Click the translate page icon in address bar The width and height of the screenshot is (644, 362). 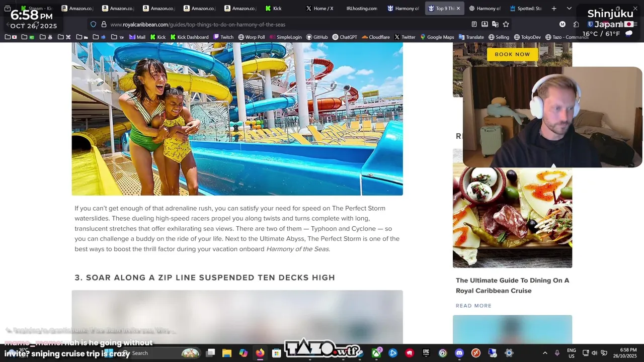(495, 24)
